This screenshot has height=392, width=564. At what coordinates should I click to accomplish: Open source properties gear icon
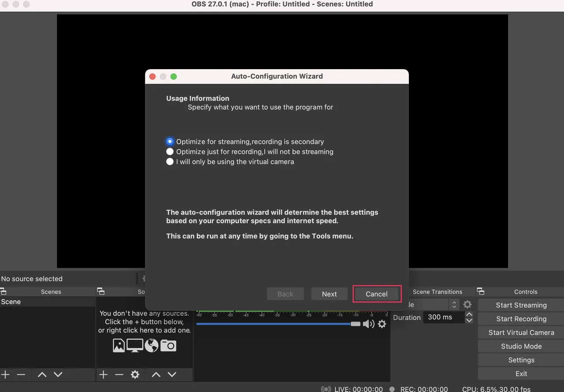click(x=135, y=375)
